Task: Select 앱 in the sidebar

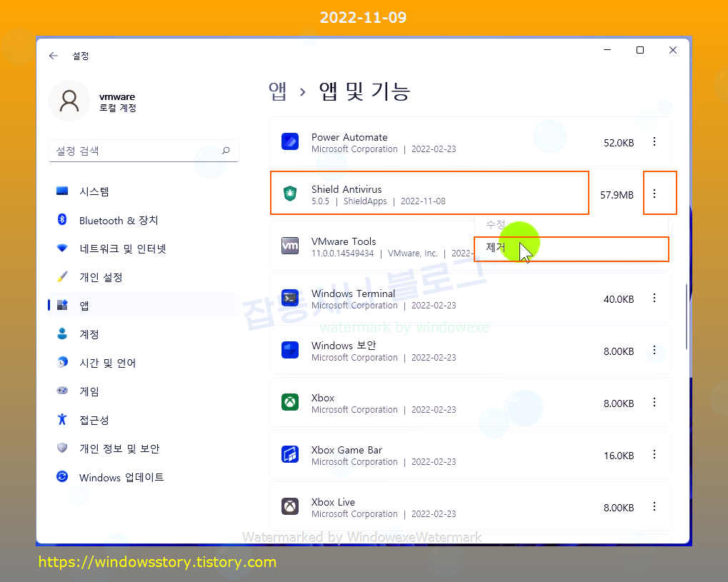Action: click(144, 306)
